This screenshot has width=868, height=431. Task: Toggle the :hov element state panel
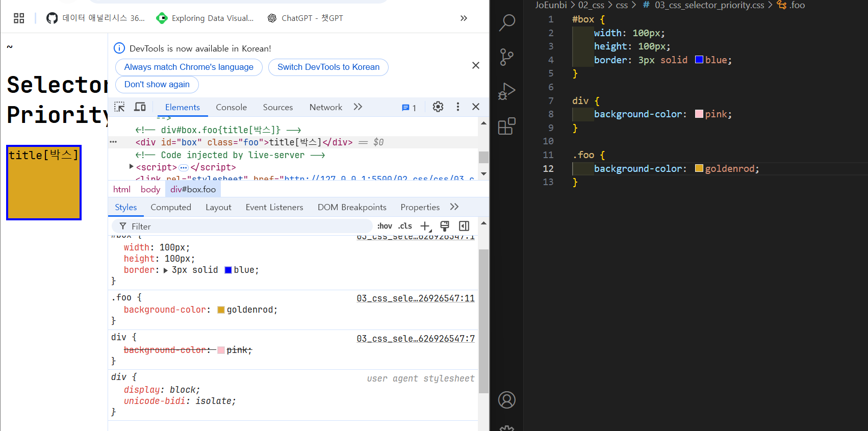pyautogui.click(x=385, y=226)
